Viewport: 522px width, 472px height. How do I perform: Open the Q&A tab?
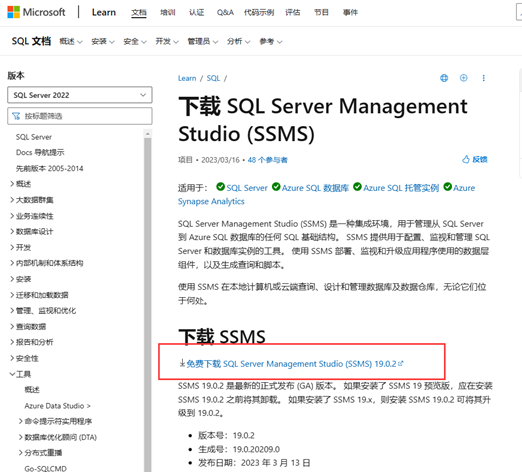point(225,12)
